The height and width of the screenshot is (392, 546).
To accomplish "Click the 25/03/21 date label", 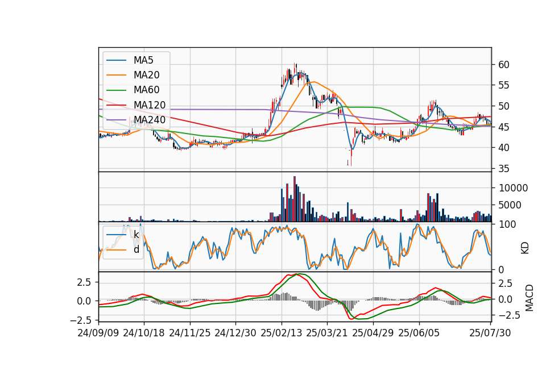I will [327, 333].
